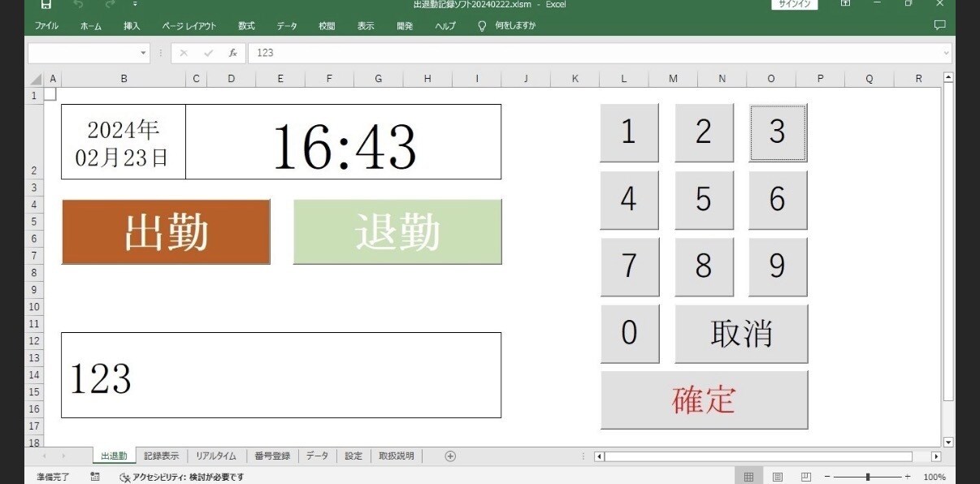Add a new sheet with plus icon
This screenshot has width=980, height=484.
click(x=450, y=456)
